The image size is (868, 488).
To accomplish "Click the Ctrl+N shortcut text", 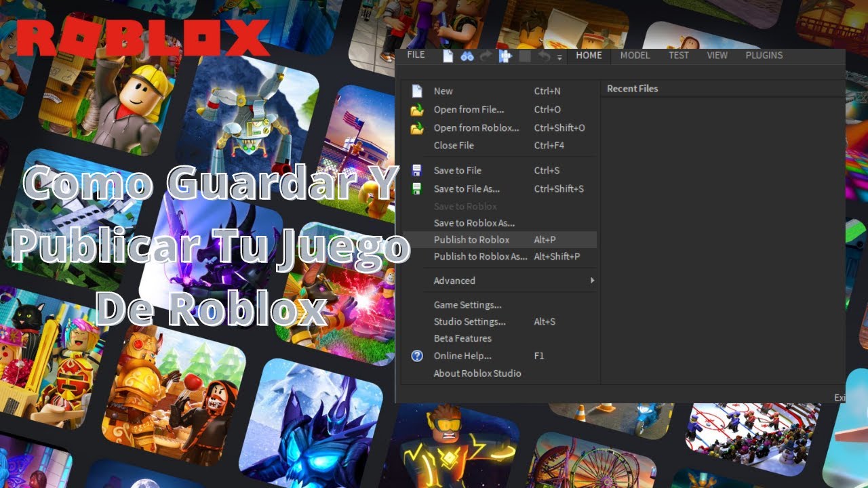I will tap(547, 91).
